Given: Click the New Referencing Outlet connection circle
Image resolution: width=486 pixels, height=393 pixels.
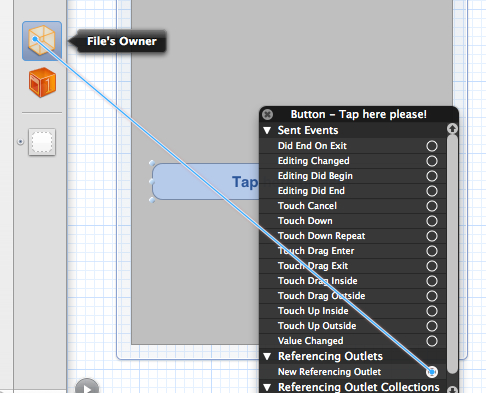Looking at the screenshot, I should [x=432, y=372].
